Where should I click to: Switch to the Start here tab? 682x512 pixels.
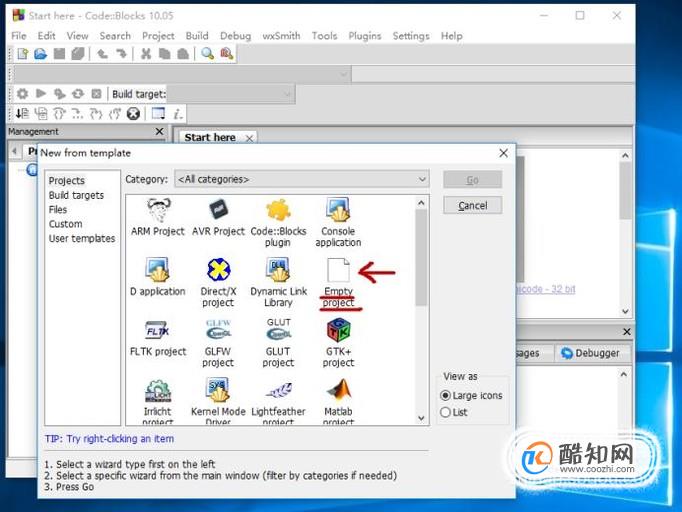[x=210, y=137]
